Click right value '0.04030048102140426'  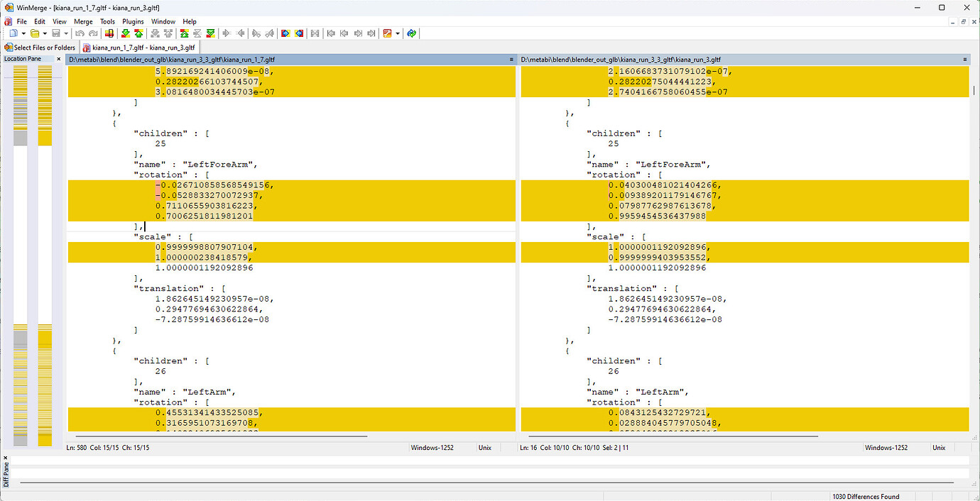(663, 185)
